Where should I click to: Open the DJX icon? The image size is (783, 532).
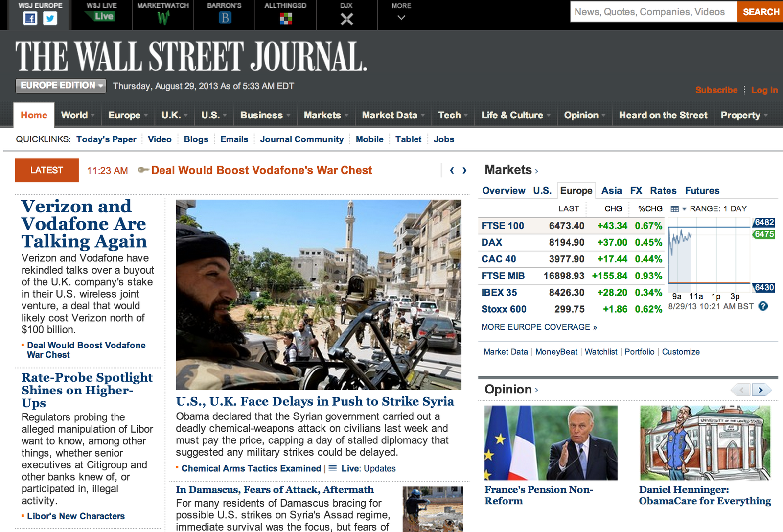(x=346, y=19)
